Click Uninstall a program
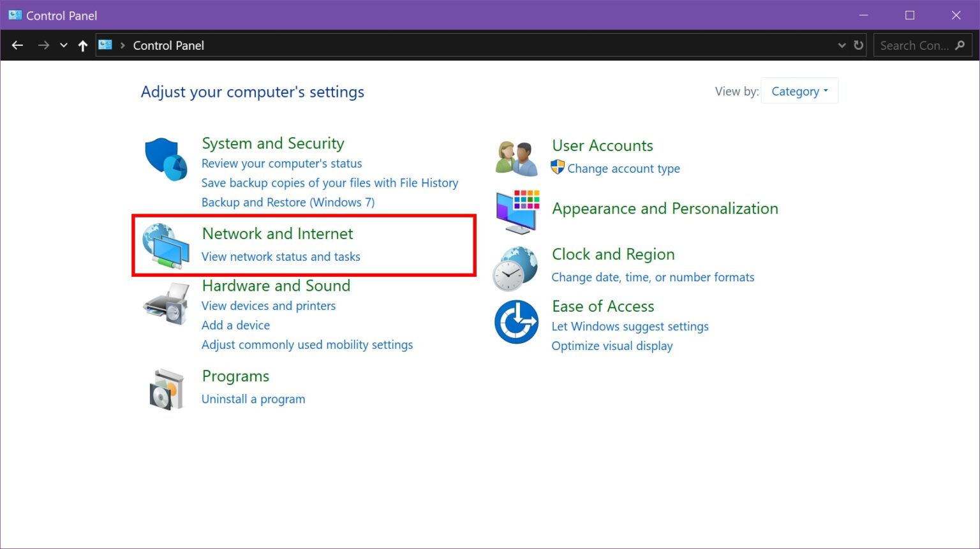980x549 pixels. point(253,399)
